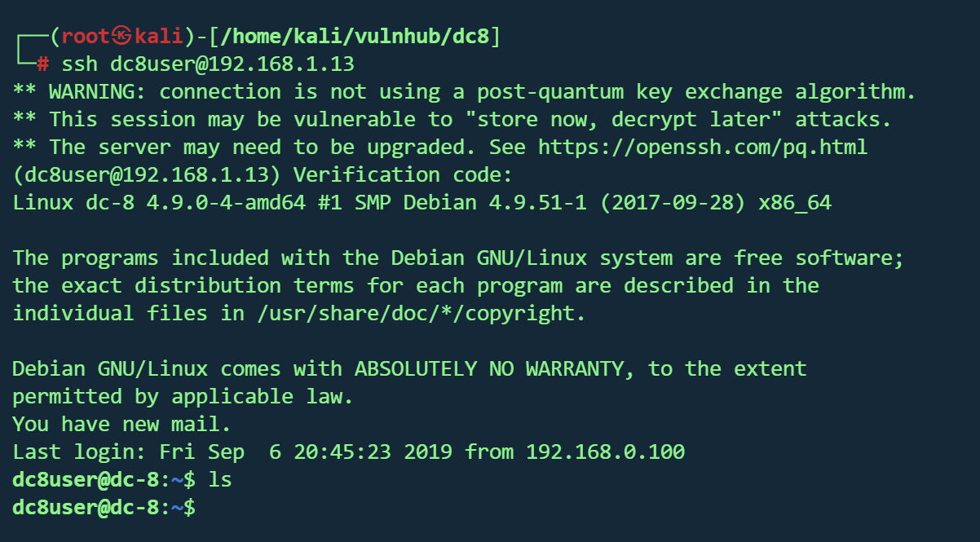Click the red root username in the prompt

pyautogui.click(x=85, y=37)
